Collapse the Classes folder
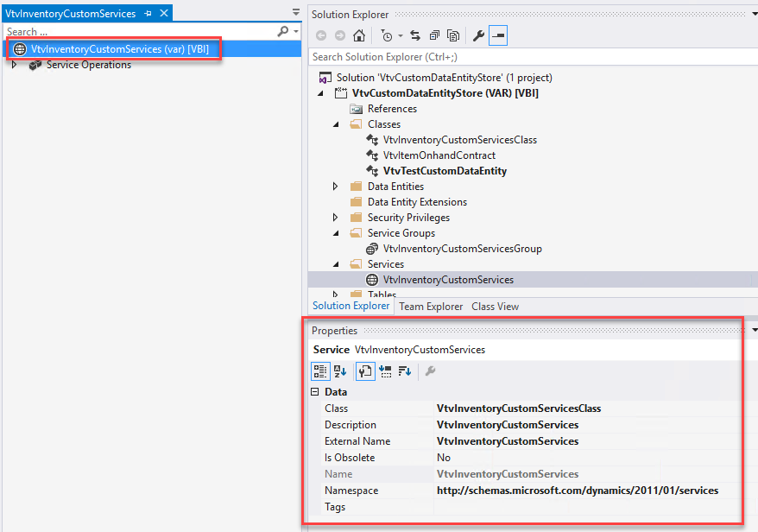The image size is (758, 532). 336,124
